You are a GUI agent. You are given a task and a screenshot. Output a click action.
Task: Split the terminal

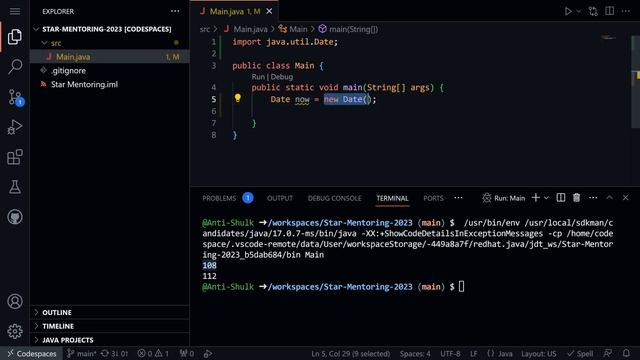click(x=561, y=198)
